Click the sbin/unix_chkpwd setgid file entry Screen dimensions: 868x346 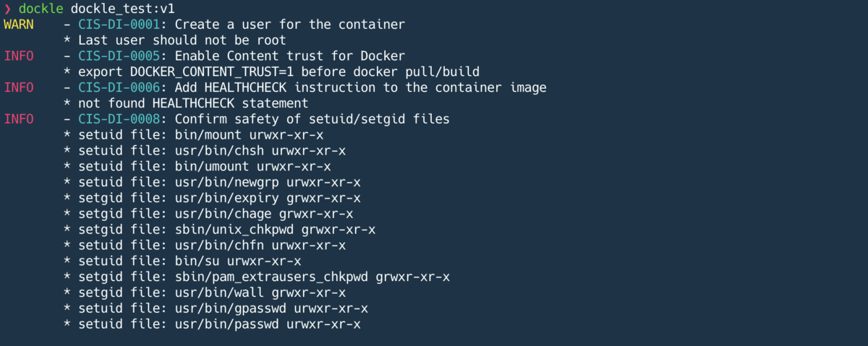tap(219, 230)
